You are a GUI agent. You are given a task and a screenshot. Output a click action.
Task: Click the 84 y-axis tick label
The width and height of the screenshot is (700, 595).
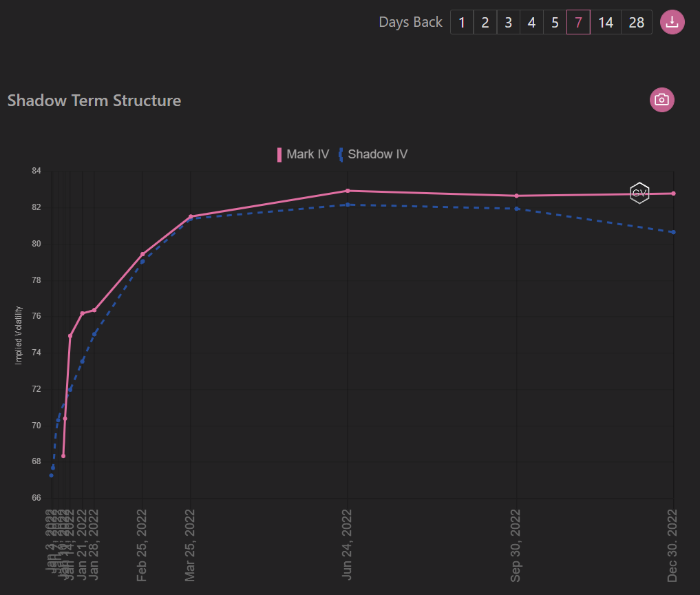tap(36, 171)
